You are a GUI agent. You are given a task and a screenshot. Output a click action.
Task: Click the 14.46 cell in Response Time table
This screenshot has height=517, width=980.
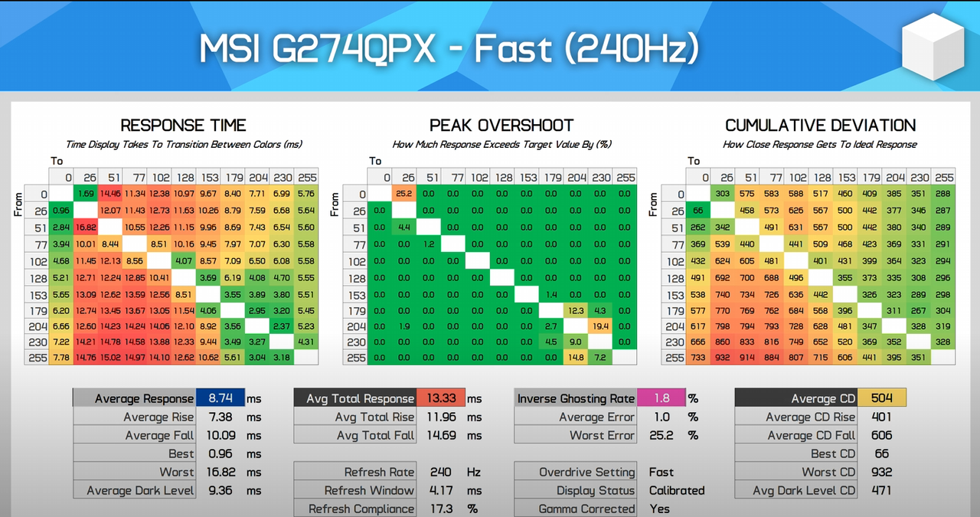click(x=110, y=195)
